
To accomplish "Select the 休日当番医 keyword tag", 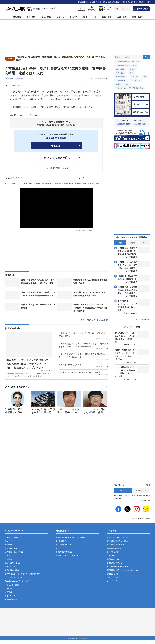I will click(120, 69).
